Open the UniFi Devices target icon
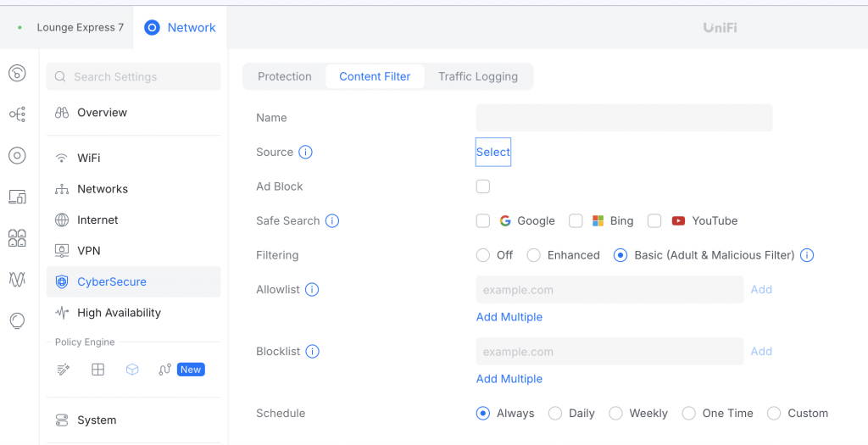This screenshot has width=868, height=445. 17,155
